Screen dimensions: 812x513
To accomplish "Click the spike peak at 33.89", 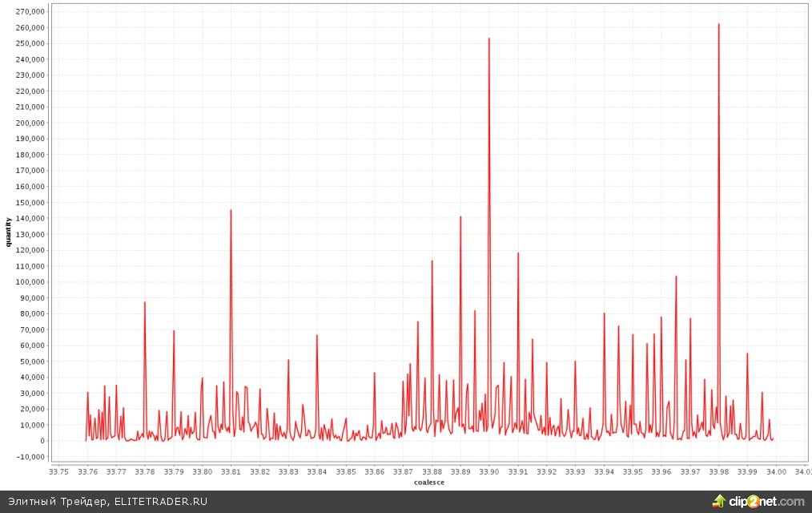I will (460, 218).
